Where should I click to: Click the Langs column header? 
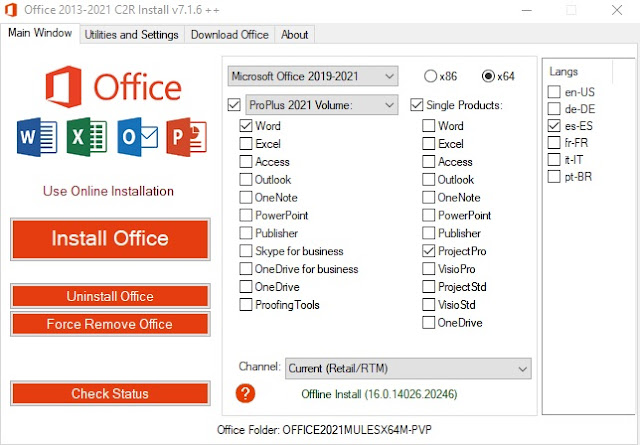[x=578, y=72]
